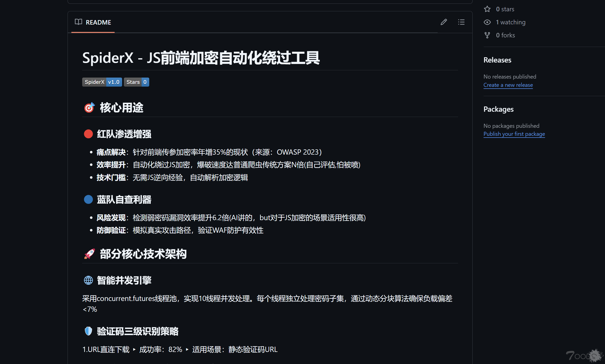Click the SpiderX JS前端加密自动化绕过工具 title
605x364 pixels.
tap(201, 58)
